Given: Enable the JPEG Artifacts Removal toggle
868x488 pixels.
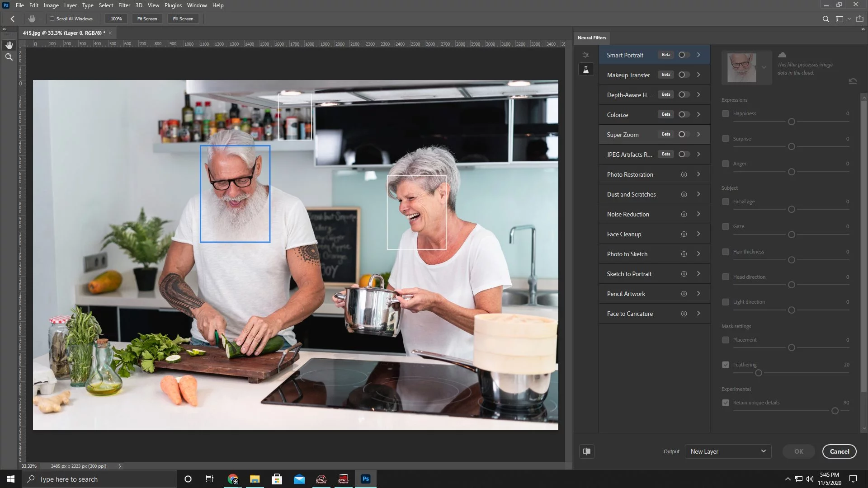Looking at the screenshot, I should 684,154.
